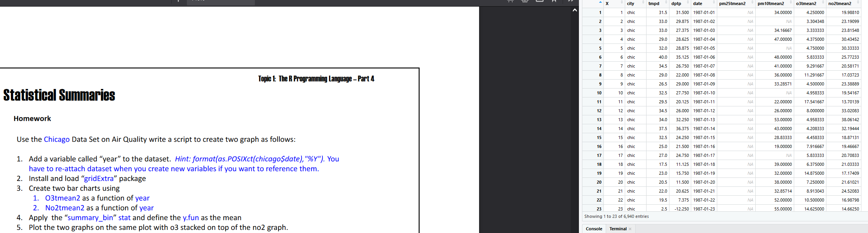Viewport: 868px width, 233px height.
Task: Click the No2tmean2 item in the PDF list
Action: click(x=64, y=208)
